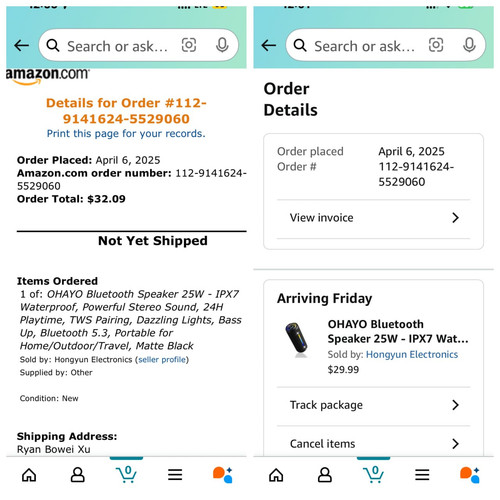This screenshot has width=500, height=500.
Task: Expand the Cancel items row
Action: pyautogui.click(x=373, y=444)
